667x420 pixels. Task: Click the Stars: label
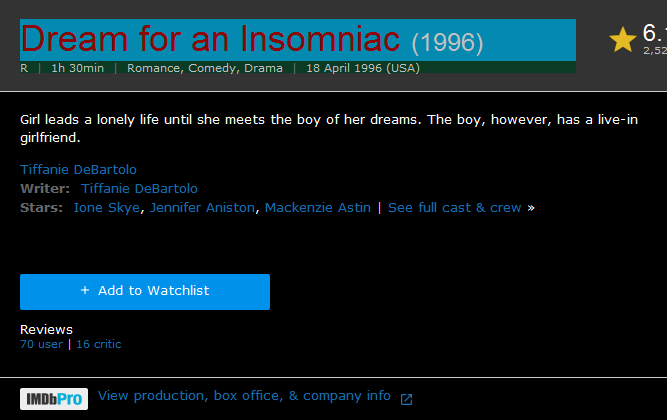coord(41,208)
